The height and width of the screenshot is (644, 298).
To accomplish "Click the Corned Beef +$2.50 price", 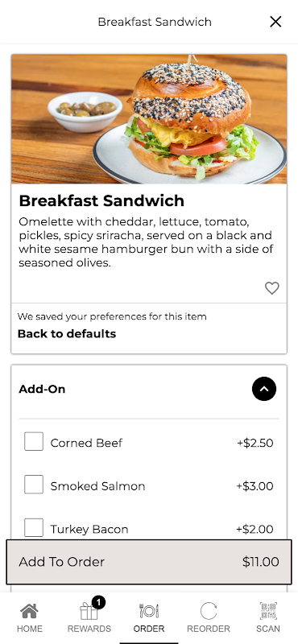I will tap(255, 443).
